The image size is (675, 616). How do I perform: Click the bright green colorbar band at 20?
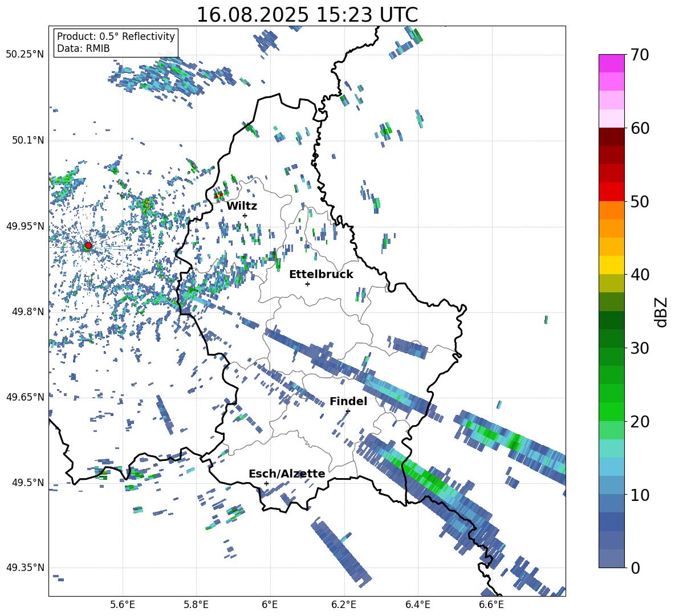(x=611, y=411)
